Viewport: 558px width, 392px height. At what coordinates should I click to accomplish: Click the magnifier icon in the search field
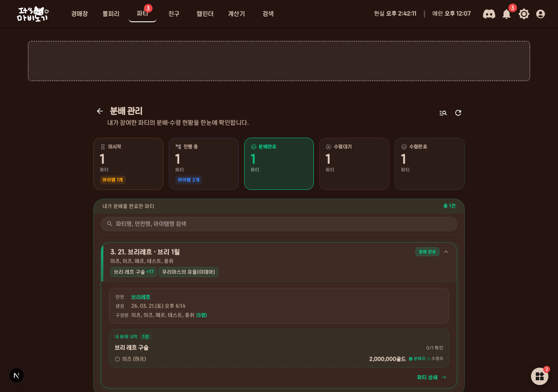[x=110, y=224]
